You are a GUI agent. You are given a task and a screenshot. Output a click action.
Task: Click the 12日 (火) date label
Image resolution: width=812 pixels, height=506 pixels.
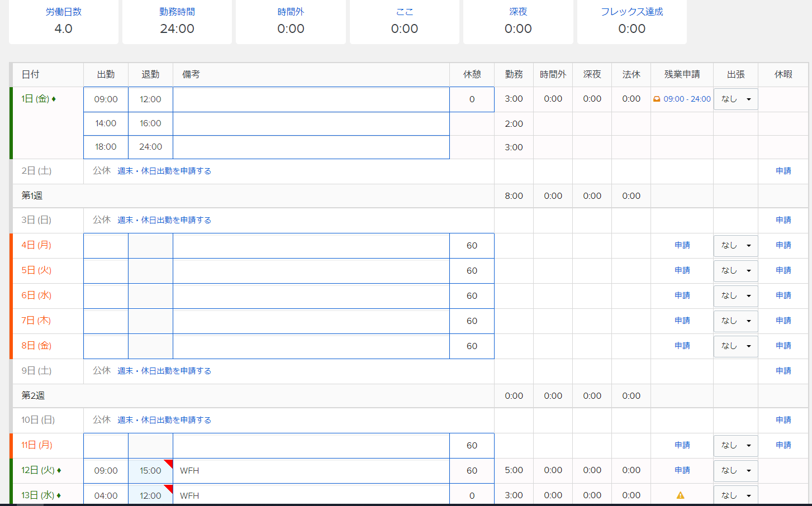point(38,471)
